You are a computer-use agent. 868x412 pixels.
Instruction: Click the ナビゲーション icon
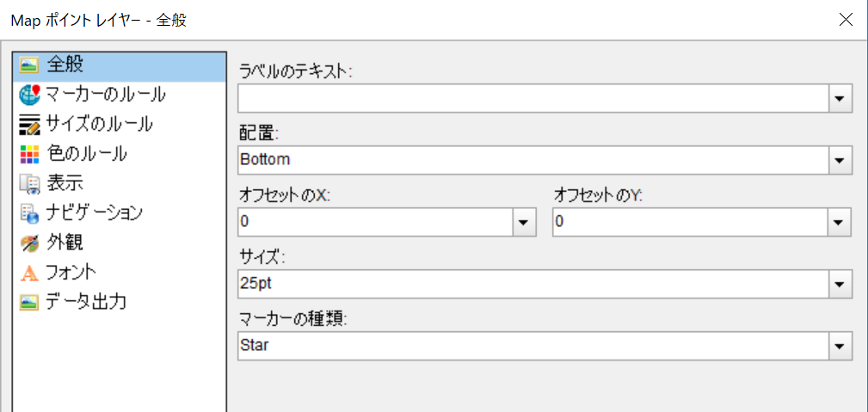pyautogui.click(x=29, y=214)
